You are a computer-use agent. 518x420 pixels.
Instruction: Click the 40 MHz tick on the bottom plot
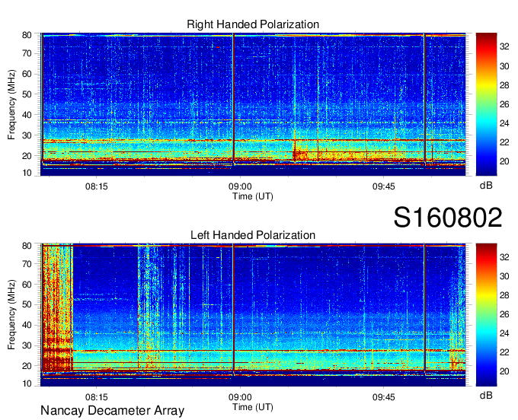(x=27, y=325)
